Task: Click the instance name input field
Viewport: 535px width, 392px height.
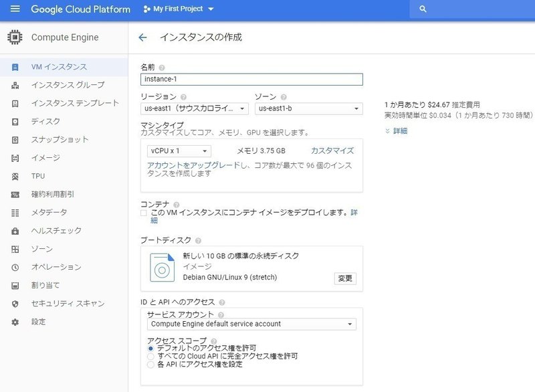Action: 251,79
